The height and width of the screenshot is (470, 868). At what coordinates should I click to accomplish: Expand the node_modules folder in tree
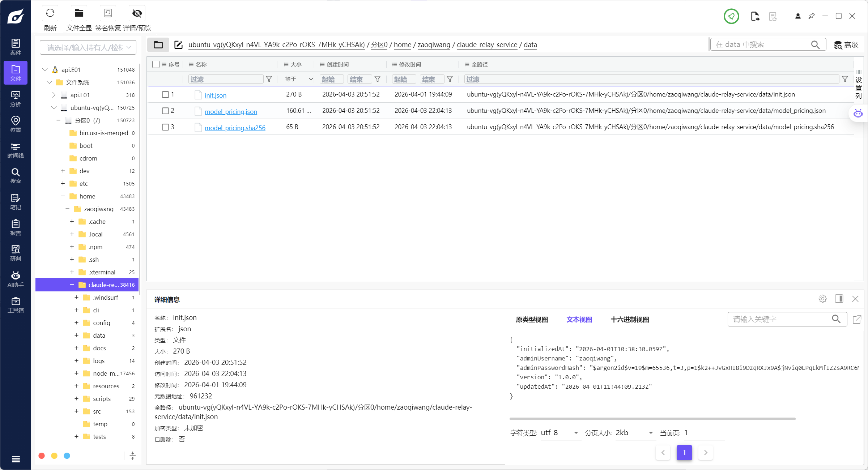[76, 373]
